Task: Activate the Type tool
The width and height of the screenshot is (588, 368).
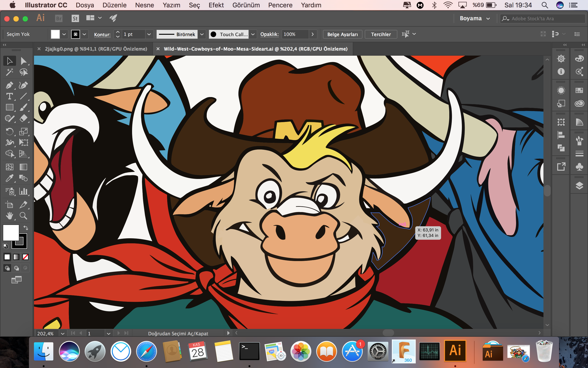Action: pyautogui.click(x=10, y=96)
